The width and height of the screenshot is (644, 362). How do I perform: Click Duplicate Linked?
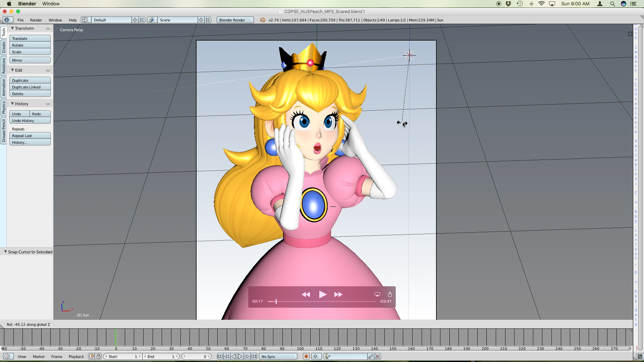[x=30, y=87]
